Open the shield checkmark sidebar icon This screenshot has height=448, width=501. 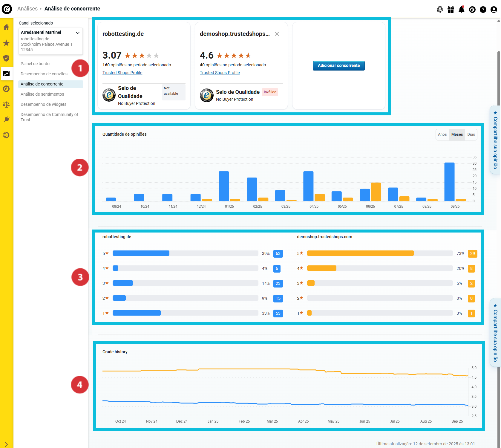[6, 58]
